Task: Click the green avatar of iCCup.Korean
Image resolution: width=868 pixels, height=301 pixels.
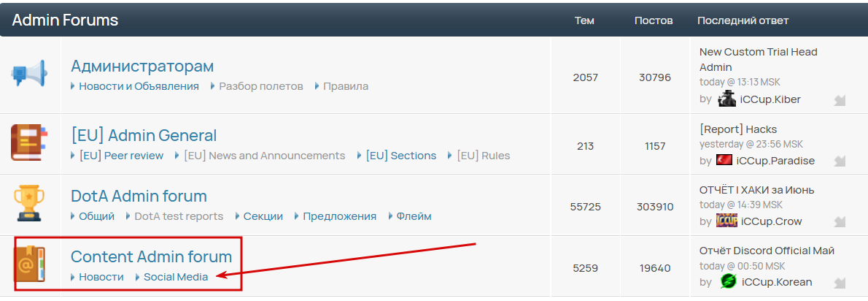Action: [x=728, y=281]
